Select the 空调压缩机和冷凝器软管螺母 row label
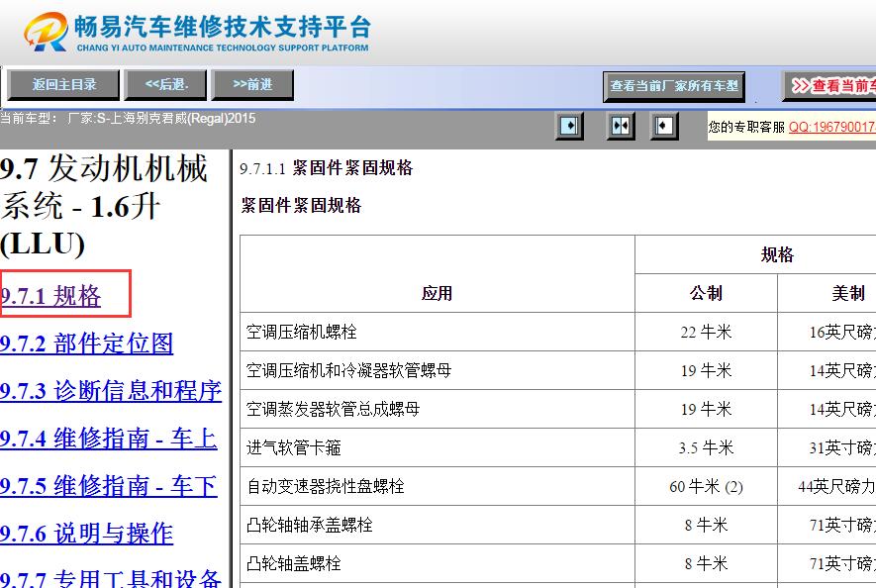This screenshot has height=588, width=876. [348, 370]
